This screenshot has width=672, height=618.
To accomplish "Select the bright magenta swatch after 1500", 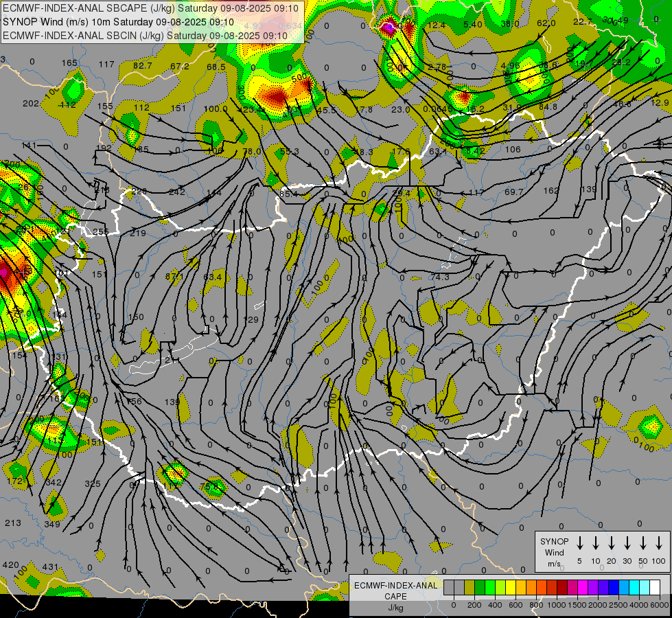I will 583,587.
